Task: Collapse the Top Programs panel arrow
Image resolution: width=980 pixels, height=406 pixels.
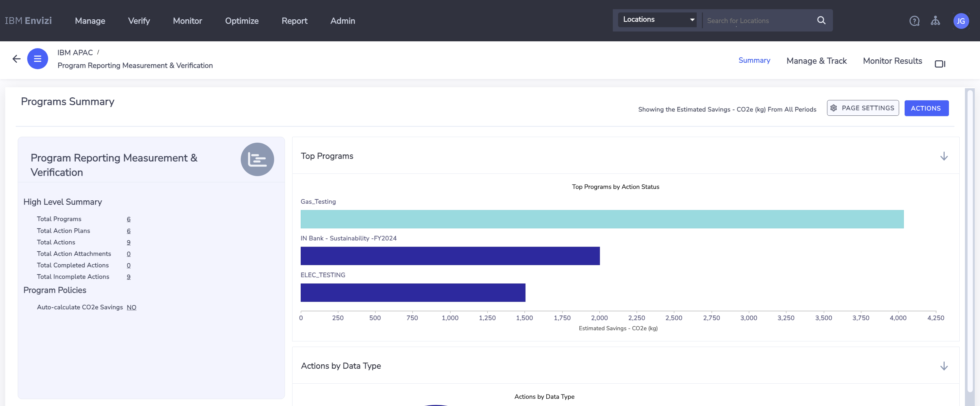Action: 943,156
